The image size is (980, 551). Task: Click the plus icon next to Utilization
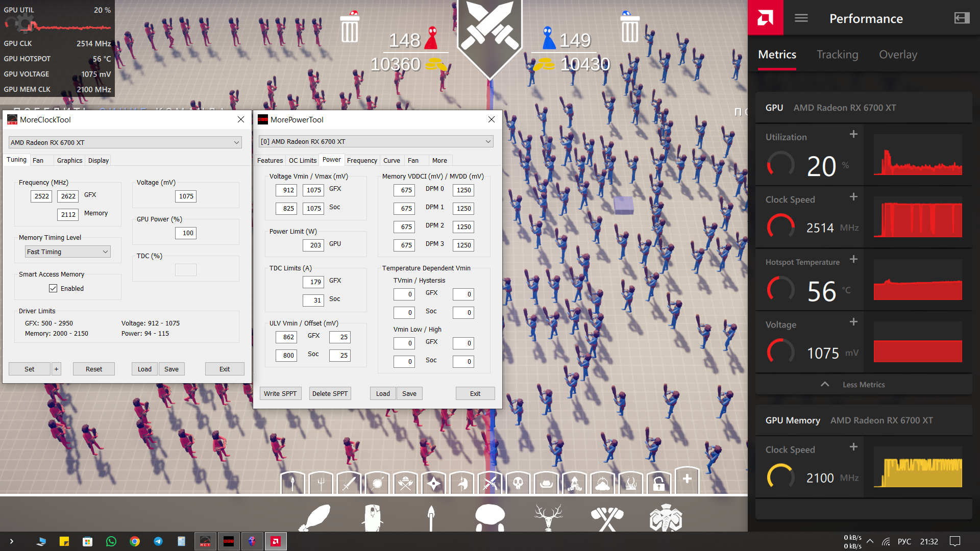pos(853,134)
